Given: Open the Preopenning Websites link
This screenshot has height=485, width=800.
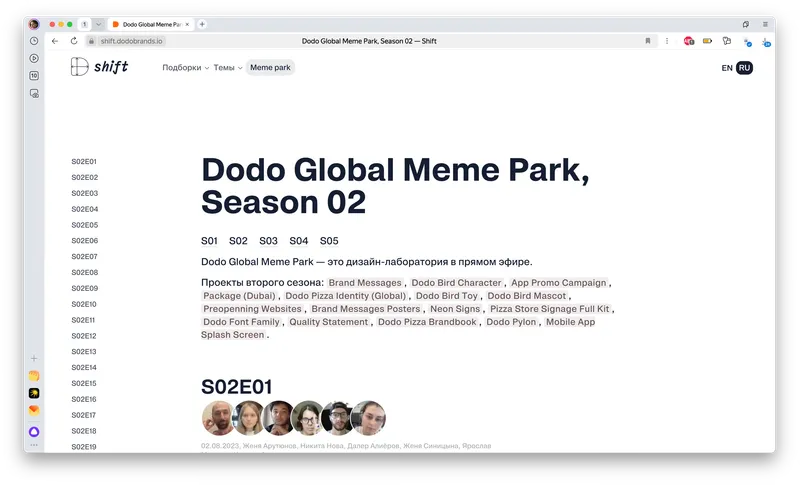Looking at the screenshot, I should pos(252,309).
